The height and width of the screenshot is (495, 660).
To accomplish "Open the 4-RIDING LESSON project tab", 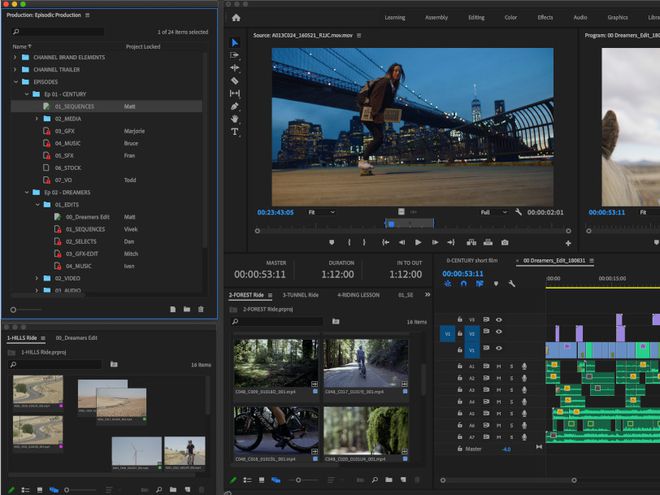I will (x=358, y=295).
